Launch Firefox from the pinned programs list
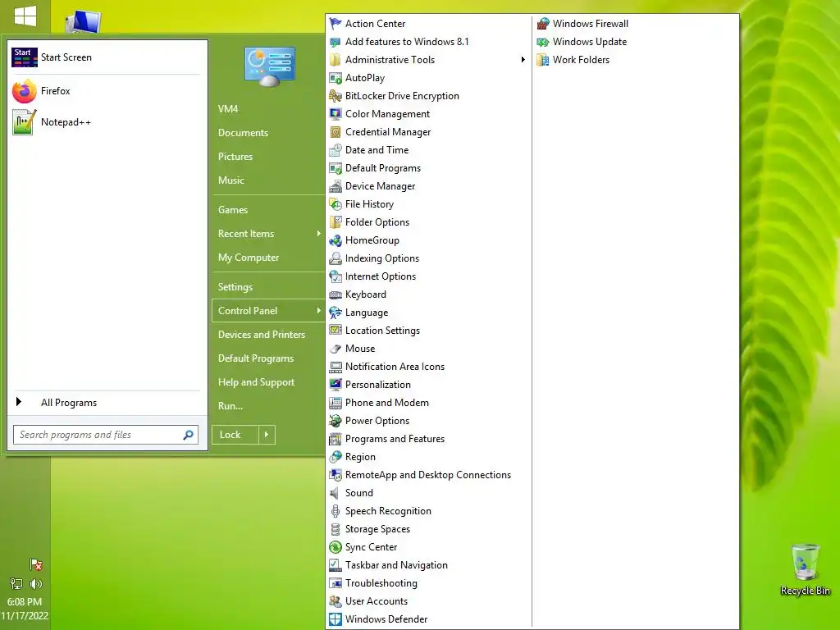 (107, 91)
